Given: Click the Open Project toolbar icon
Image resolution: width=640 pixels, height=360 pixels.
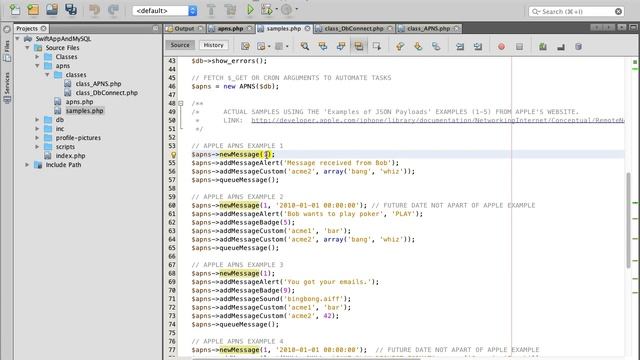Looking at the screenshot, I should click(52, 9).
